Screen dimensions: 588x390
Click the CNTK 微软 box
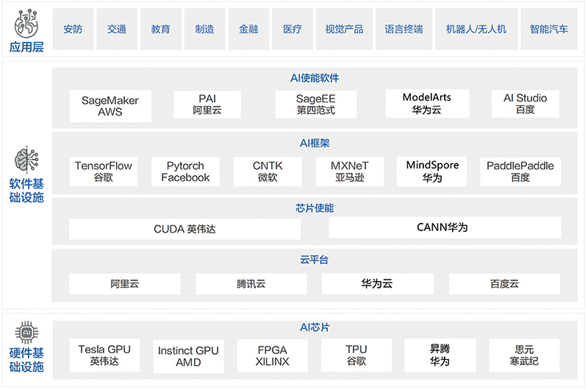(x=268, y=171)
